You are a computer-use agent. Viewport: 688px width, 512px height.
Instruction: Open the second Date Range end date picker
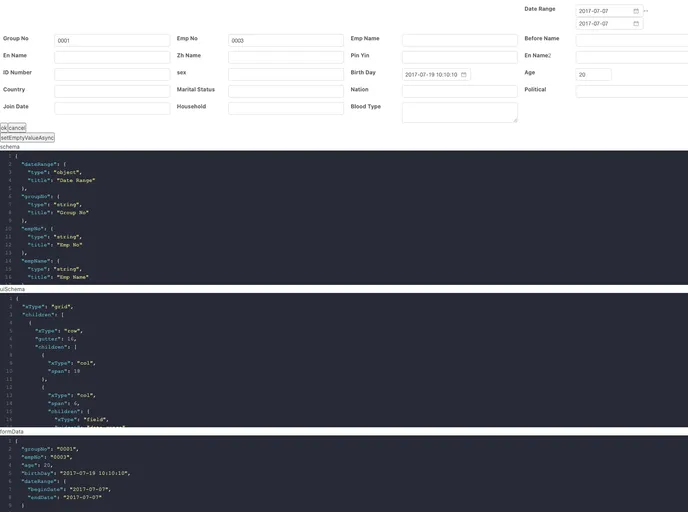click(609, 24)
